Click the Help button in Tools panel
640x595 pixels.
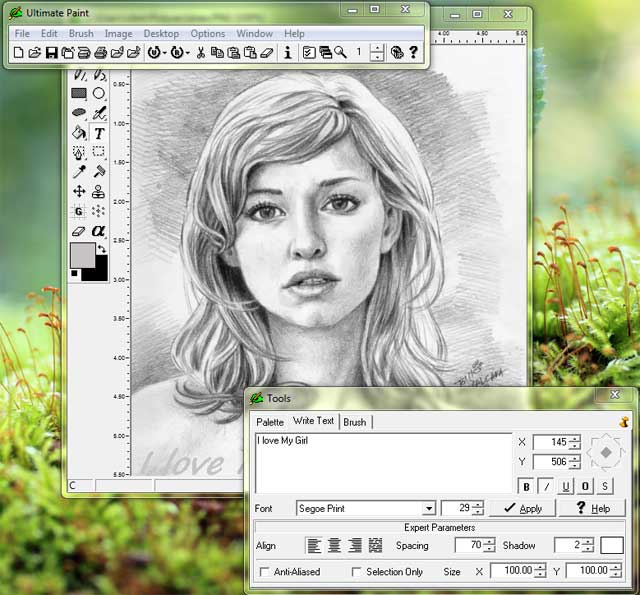point(592,508)
